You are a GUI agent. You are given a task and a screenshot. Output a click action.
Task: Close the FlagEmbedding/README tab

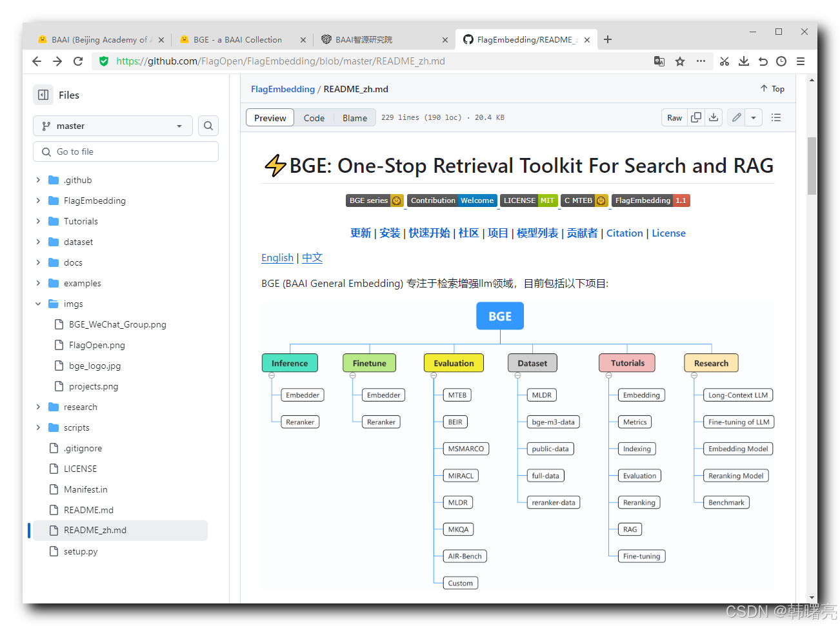[x=587, y=40]
